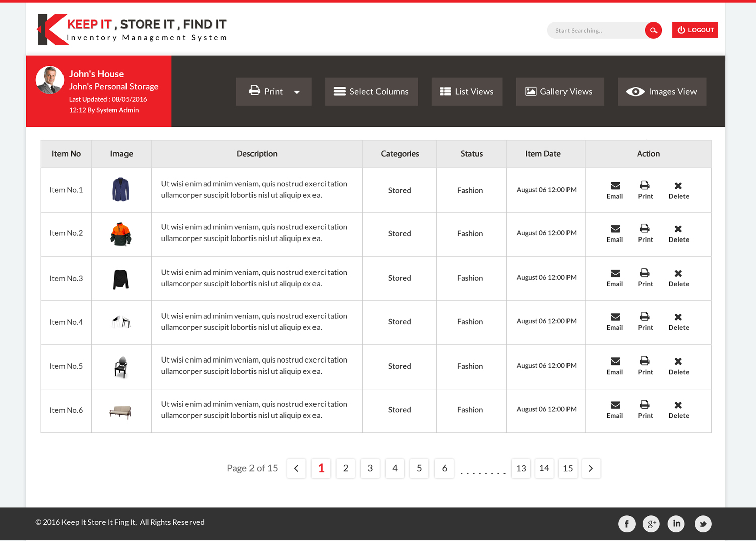Open John's profile photo

[x=50, y=79]
